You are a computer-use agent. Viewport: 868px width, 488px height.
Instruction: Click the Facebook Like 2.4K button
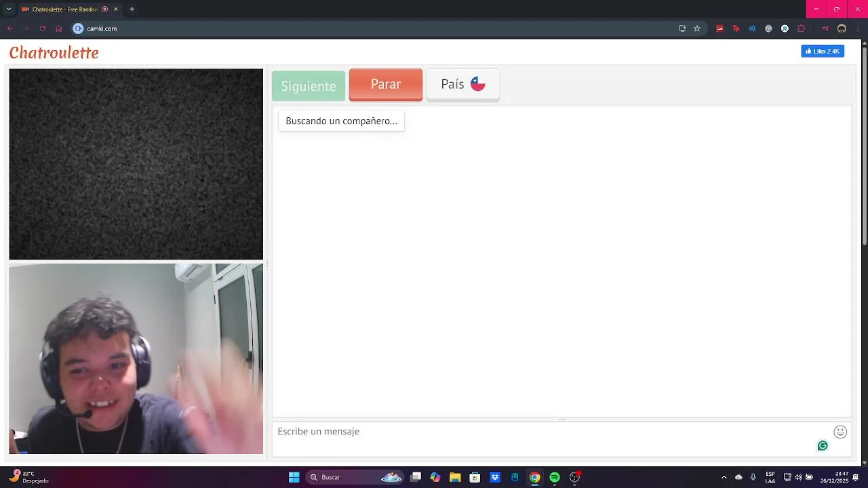point(823,52)
